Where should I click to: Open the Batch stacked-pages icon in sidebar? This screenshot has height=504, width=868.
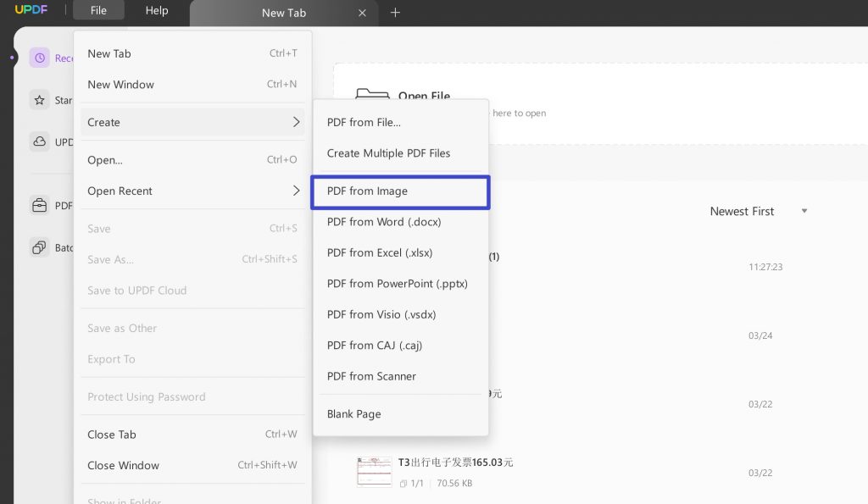pos(39,247)
